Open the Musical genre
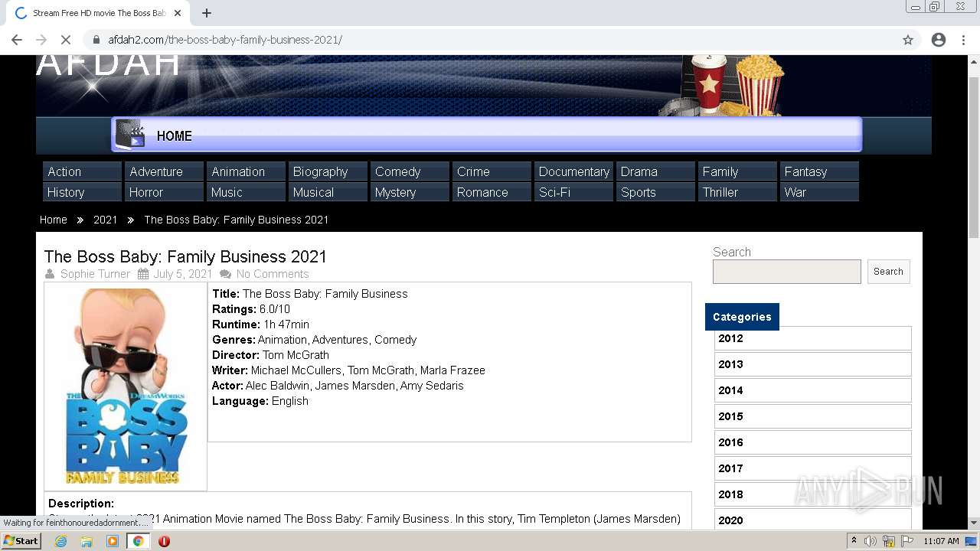980x551 pixels. coord(328,192)
